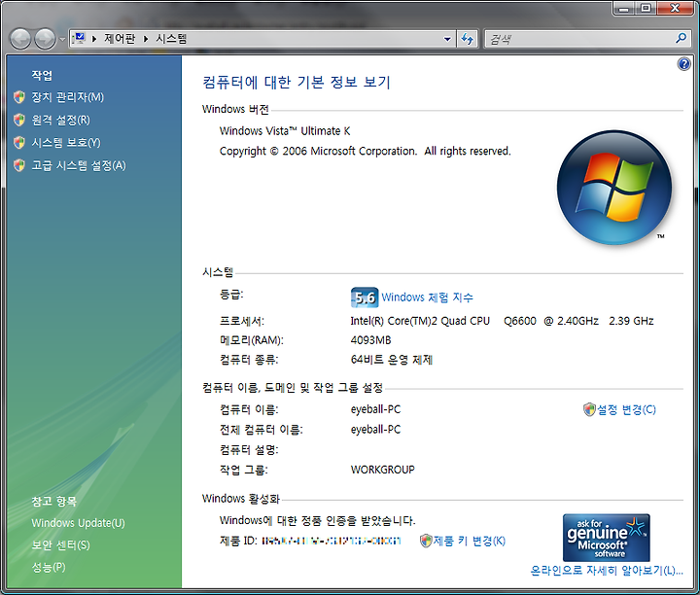Viewport: 700px width, 595px height.
Task: Open the address bar history dropdown
Action: [x=447, y=39]
